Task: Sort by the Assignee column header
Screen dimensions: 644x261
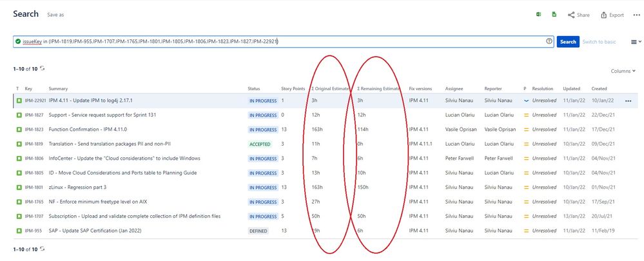Action: [454, 89]
